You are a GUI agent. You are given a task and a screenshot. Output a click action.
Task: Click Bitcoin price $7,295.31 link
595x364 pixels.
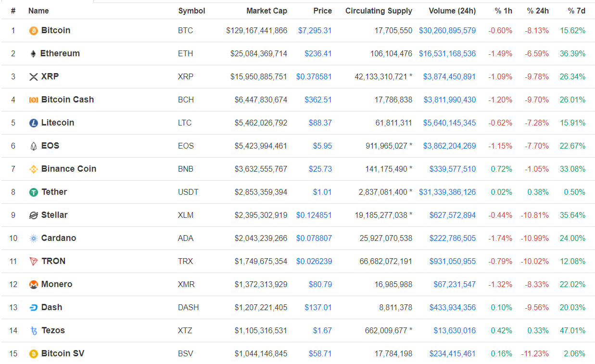pyautogui.click(x=315, y=30)
